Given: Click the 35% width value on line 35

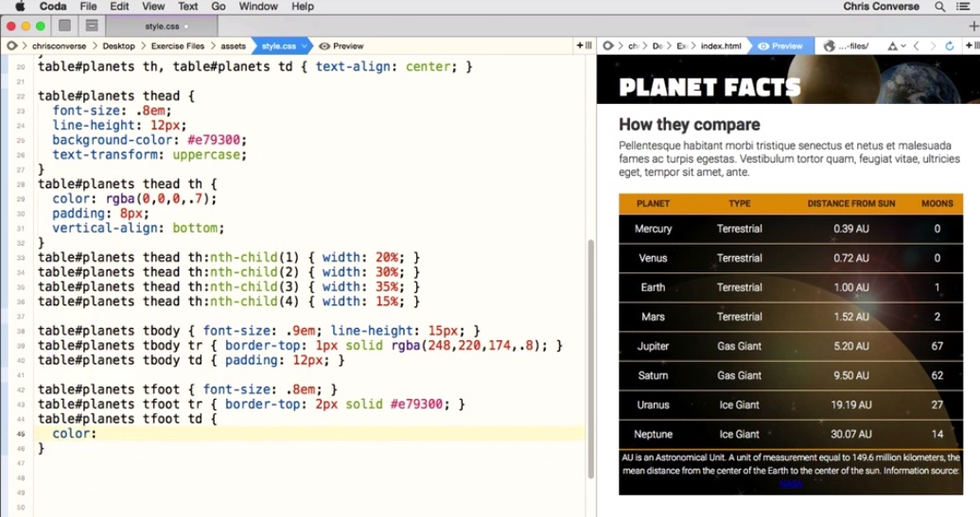Looking at the screenshot, I should [387, 286].
